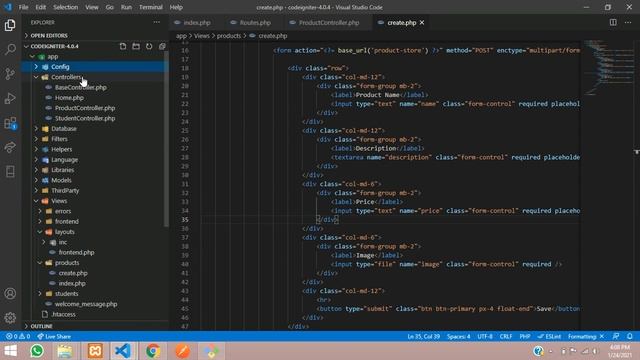The height and width of the screenshot is (360, 640).
Task: Close the create.php editor tab
Action: pyautogui.click(x=422, y=22)
